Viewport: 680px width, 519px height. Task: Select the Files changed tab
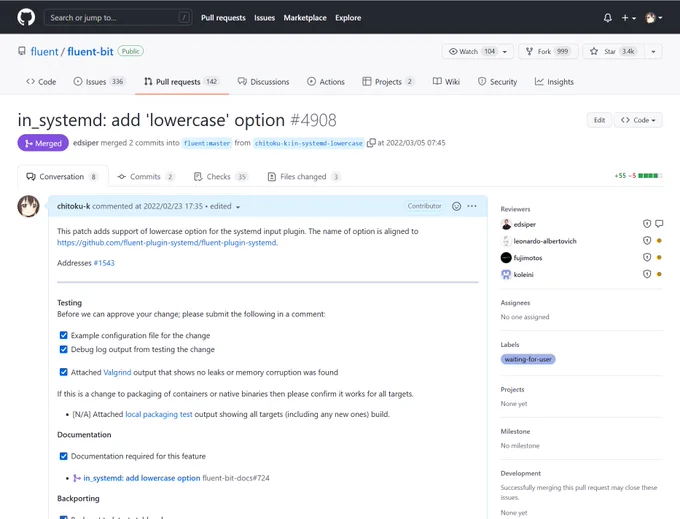point(304,176)
